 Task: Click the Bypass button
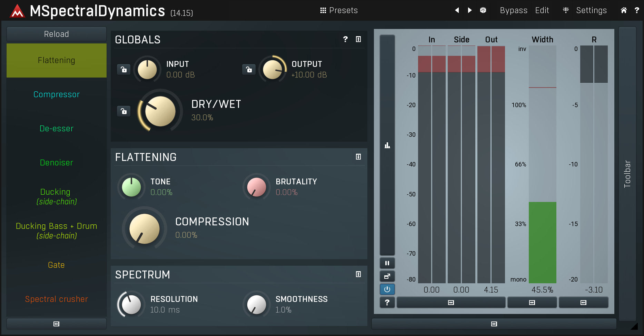513,10
